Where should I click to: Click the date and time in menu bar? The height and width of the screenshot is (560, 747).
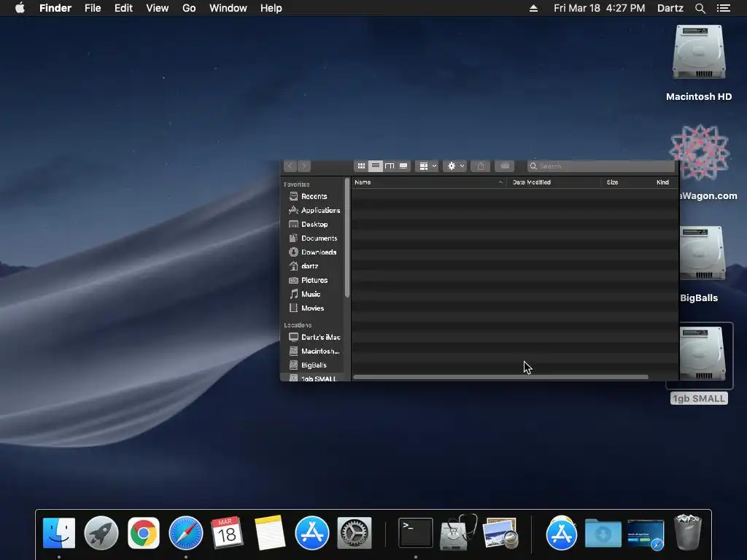[600, 8]
